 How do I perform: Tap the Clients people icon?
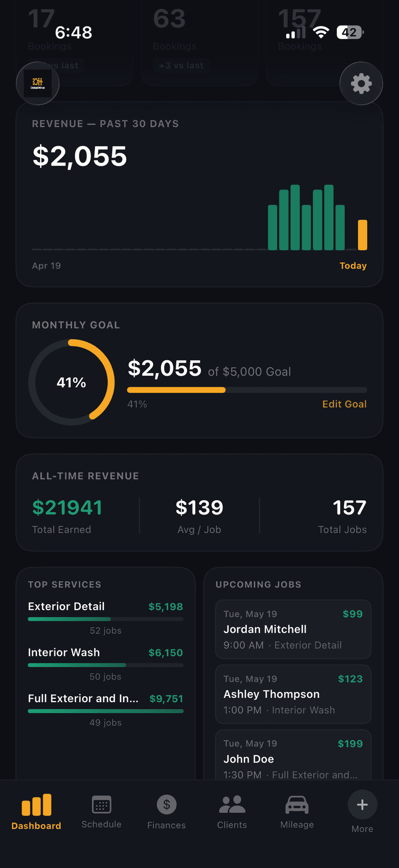point(232,804)
